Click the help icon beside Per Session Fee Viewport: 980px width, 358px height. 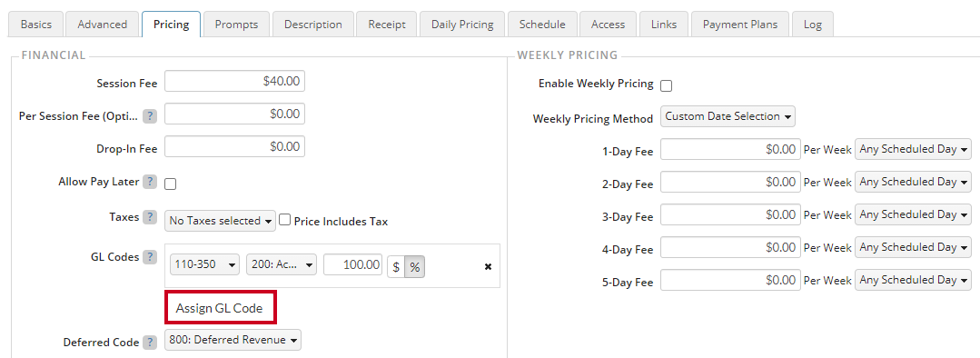[150, 116]
